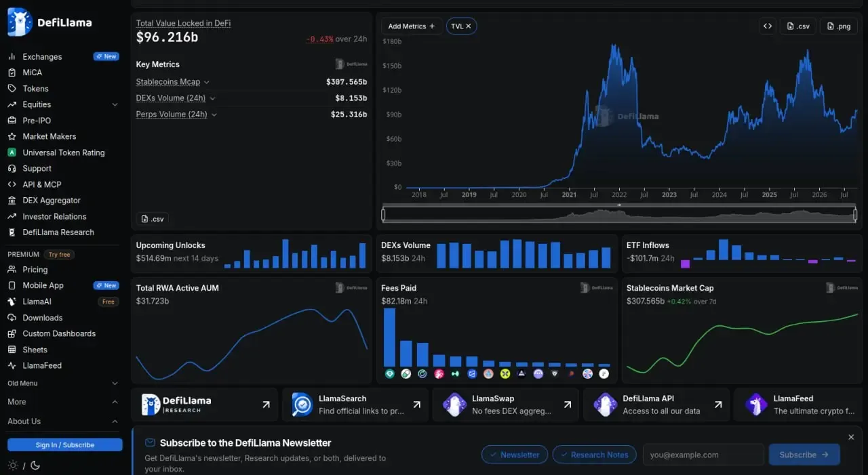Click the right handle of the chart range slider

click(855, 215)
